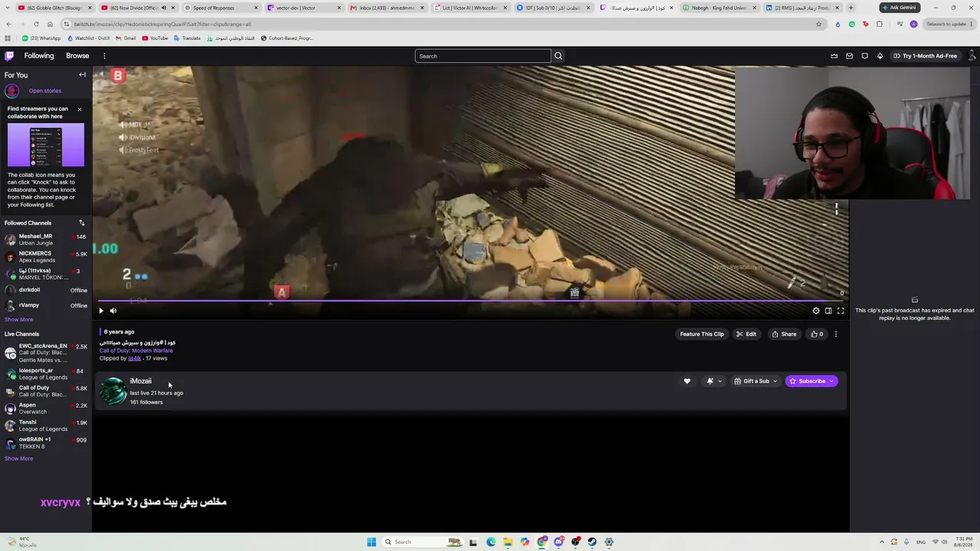Open Meshael_MR followed channel
This screenshot has height=551, width=980.
45,240
